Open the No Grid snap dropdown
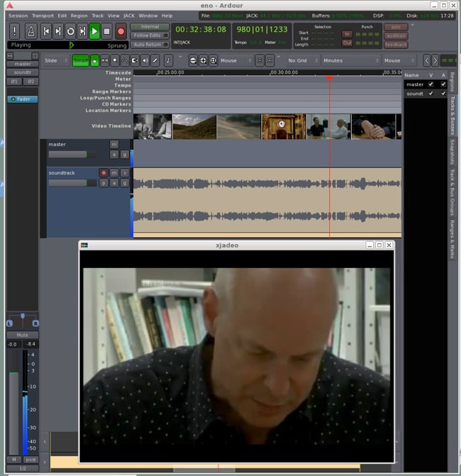The width and height of the screenshot is (461, 476). 301,60
